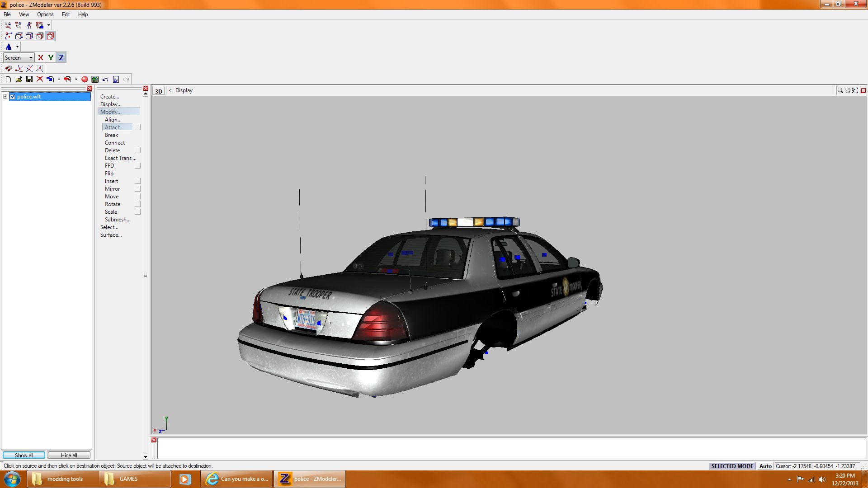Open the textures browser cactus icon
868x488 pixels.
point(95,79)
